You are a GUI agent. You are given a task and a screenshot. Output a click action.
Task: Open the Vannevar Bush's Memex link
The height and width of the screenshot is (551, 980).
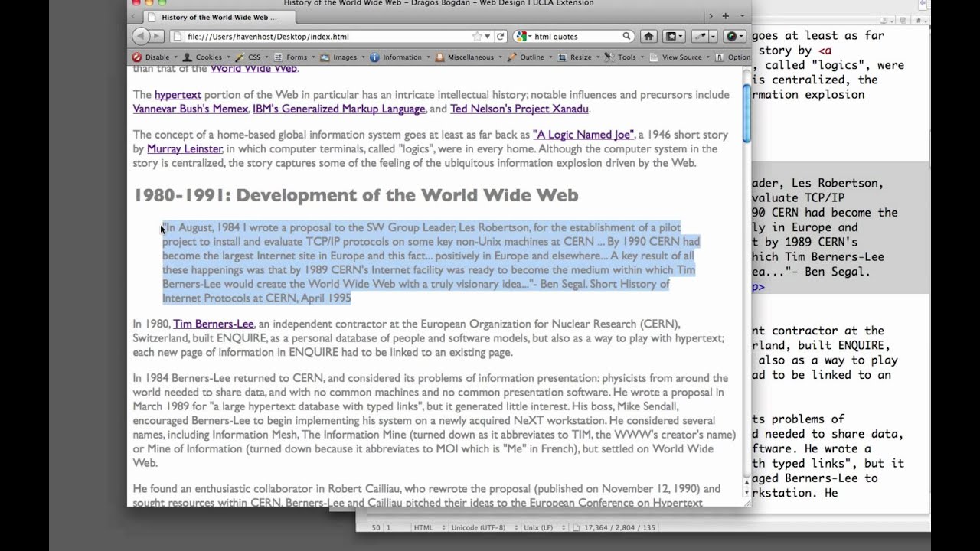190,109
